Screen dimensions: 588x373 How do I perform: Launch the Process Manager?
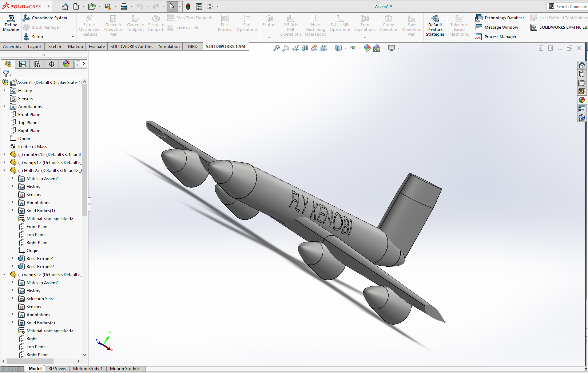496,37
